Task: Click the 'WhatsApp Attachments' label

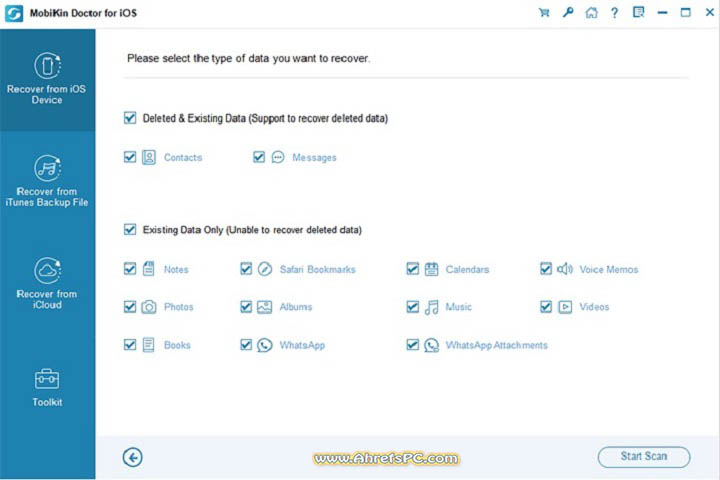Action: click(x=497, y=345)
